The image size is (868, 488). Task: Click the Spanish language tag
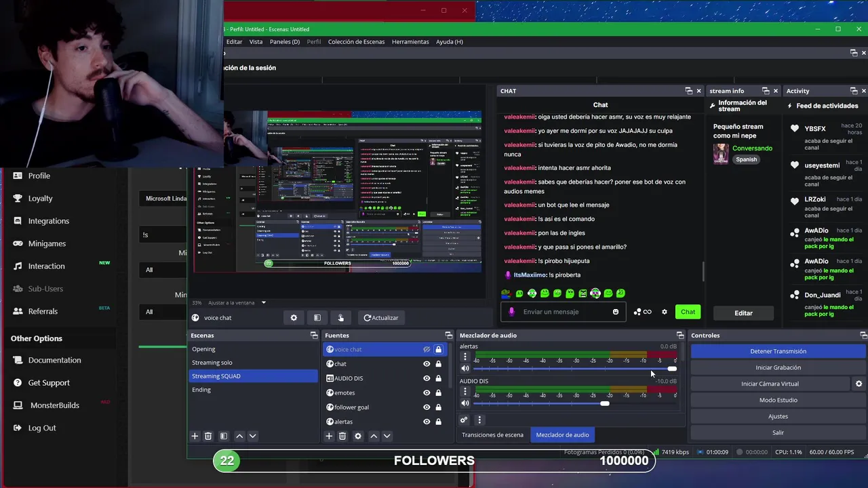(x=747, y=159)
